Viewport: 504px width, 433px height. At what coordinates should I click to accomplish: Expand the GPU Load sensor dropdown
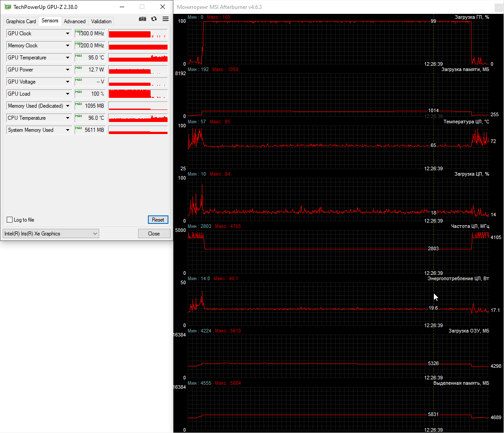pos(67,94)
